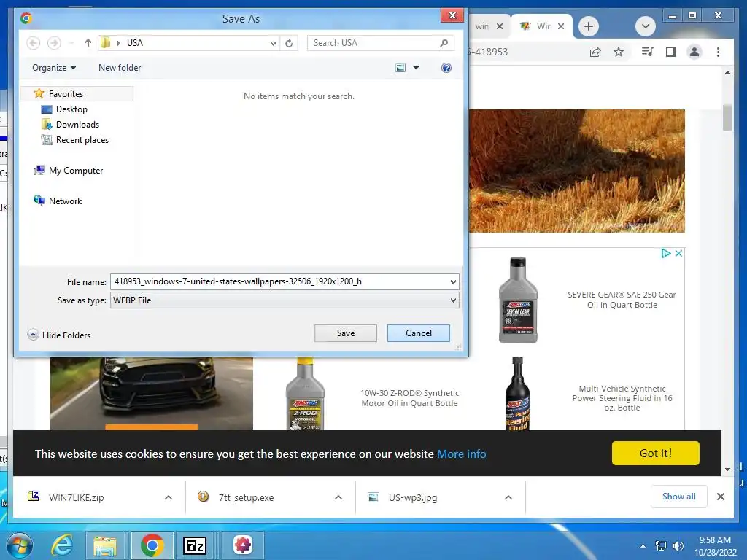This screenshot has width=747, height=560.
Task: Open the gear app on taskbar
Action: point(243,545)
